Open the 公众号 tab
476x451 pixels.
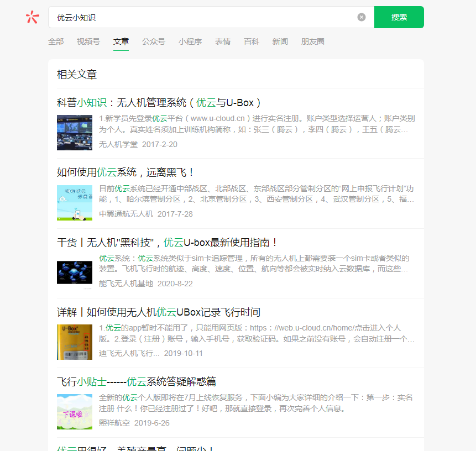pos(154,41)
